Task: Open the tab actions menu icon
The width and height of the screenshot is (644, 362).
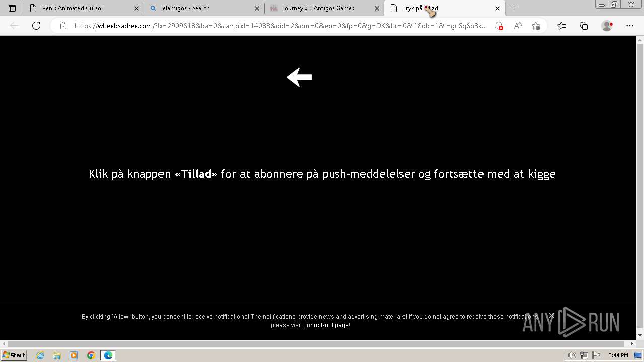Action: pos(12,8)
